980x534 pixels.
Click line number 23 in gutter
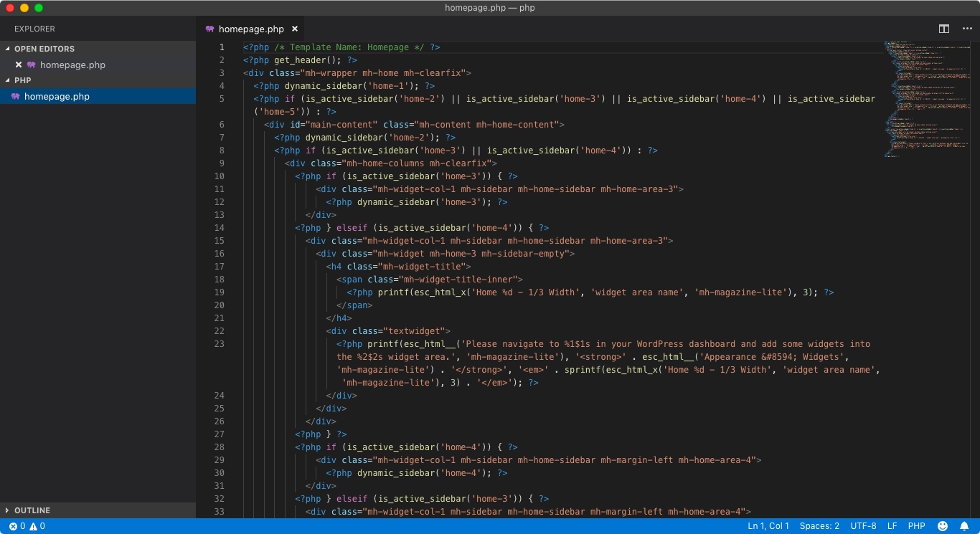click(219, 344)
